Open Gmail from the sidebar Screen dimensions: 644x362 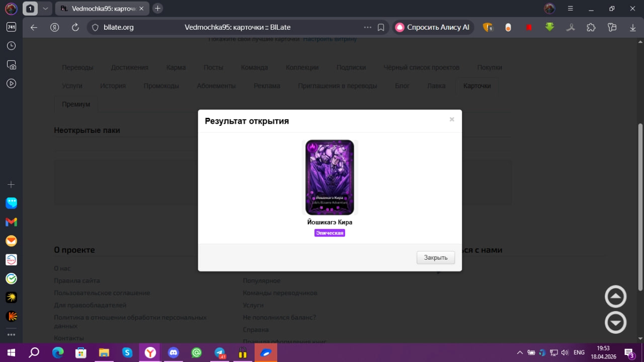click(11, 222)
